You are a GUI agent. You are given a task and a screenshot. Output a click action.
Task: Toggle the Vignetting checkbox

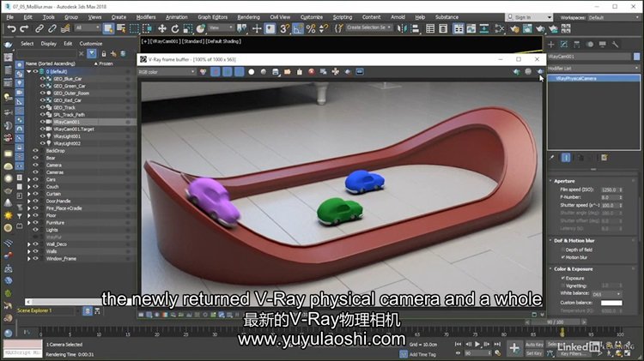click(x=562, y=286)
